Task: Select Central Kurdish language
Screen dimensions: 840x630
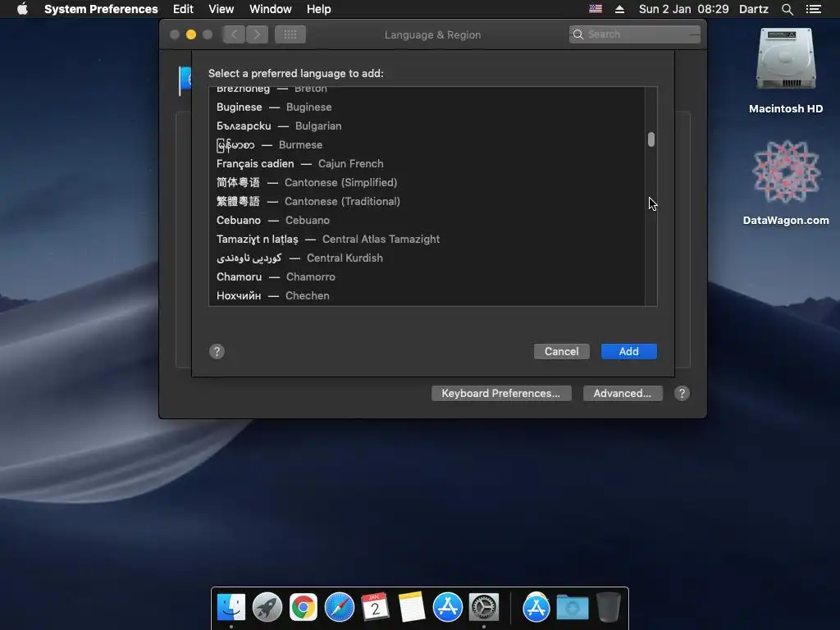Action: pos(427,258)
